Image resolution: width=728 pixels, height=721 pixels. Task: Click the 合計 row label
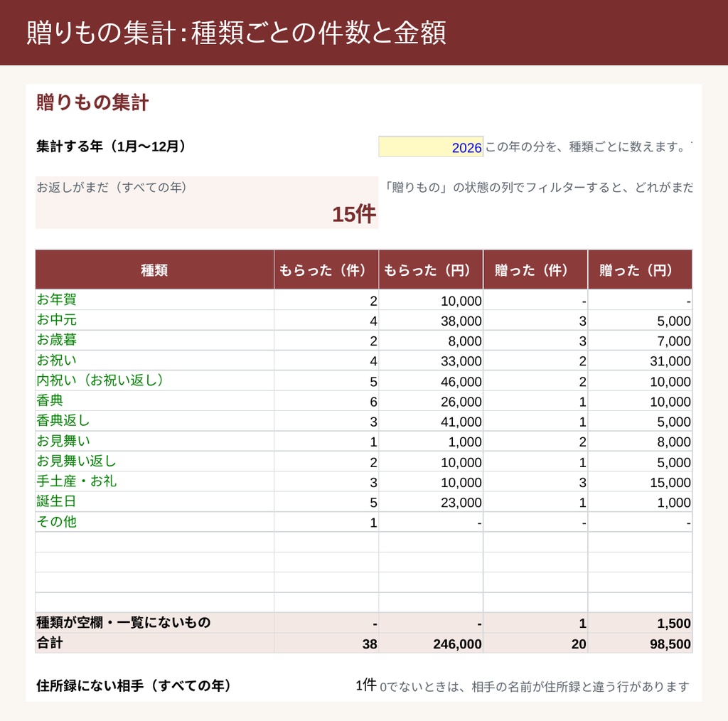tap(50, 643)
